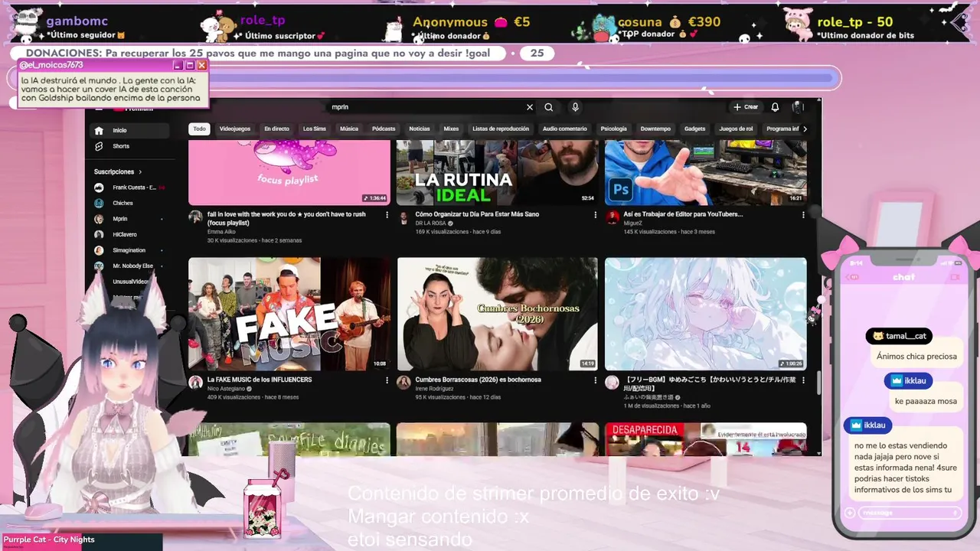
Task: Select the Listas de reproducción chip
Action: point(501,129)
